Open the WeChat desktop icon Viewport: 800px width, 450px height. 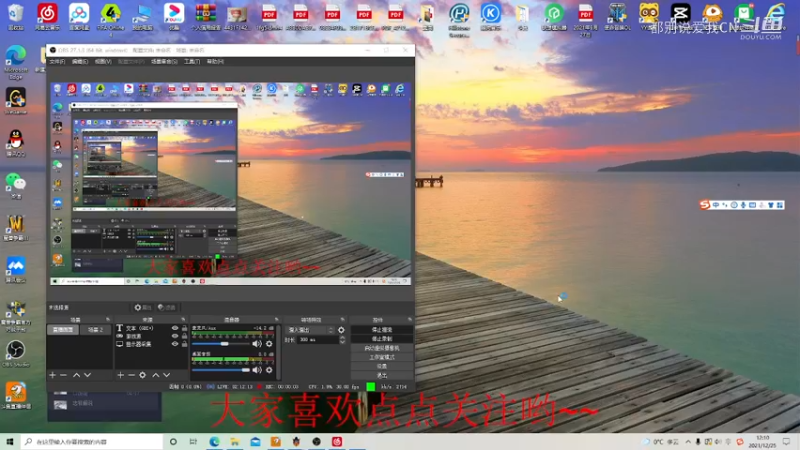point(16,185)
